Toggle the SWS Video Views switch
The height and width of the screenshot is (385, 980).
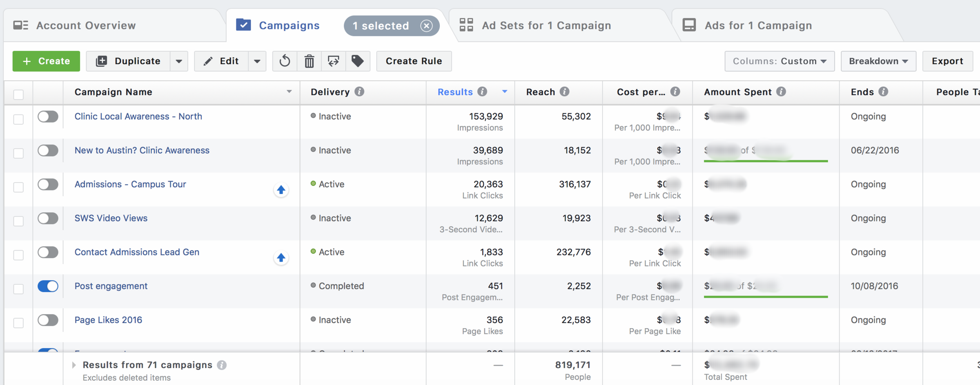pyautogui.click(x=48, y=219)
